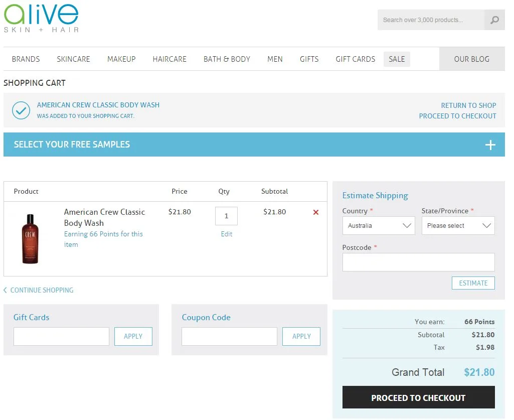
Task: Open the Haircare menu
Action: 169,59
